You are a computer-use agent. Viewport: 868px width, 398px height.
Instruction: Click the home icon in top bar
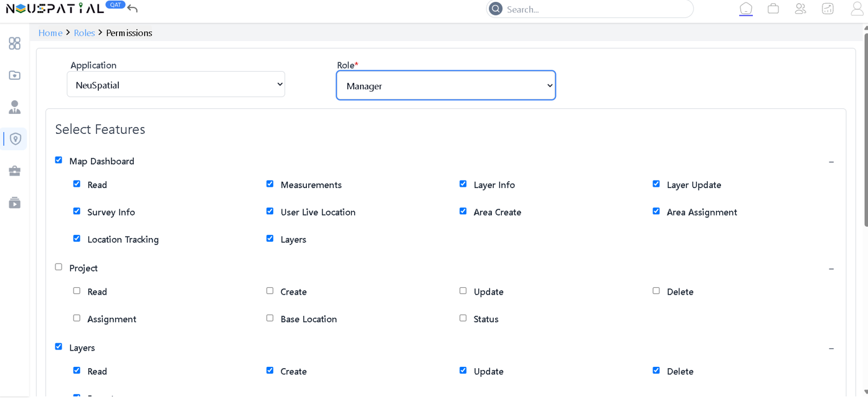tap(746, 9)
